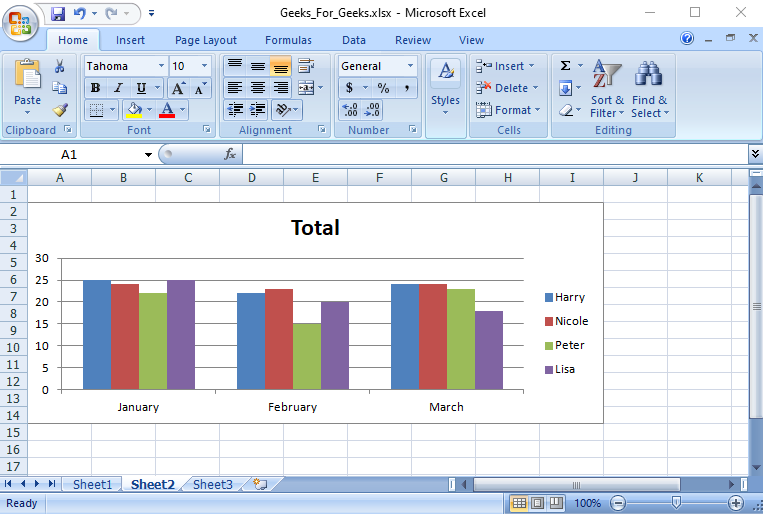The image size is (763, 514).
Task: Apply yellow fill color bucket
Action: (134, 110)
